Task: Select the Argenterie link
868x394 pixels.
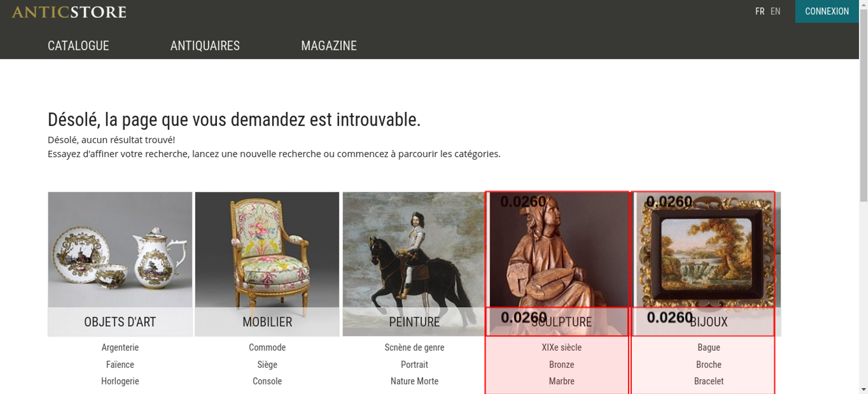Action: [120, 348]
